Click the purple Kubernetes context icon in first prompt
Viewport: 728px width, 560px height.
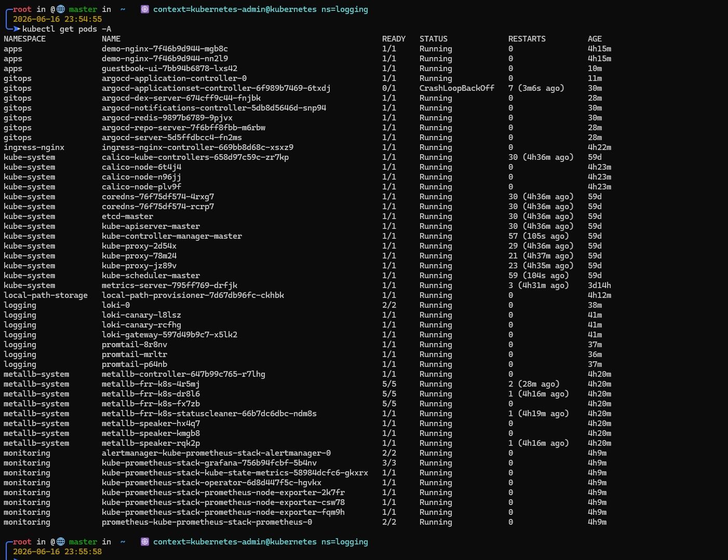[x=145, y=9]
